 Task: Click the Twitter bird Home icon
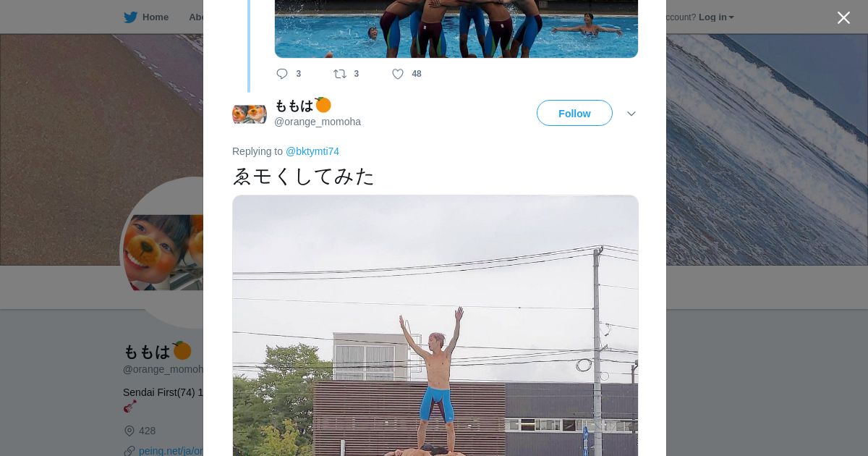(130, 17)
